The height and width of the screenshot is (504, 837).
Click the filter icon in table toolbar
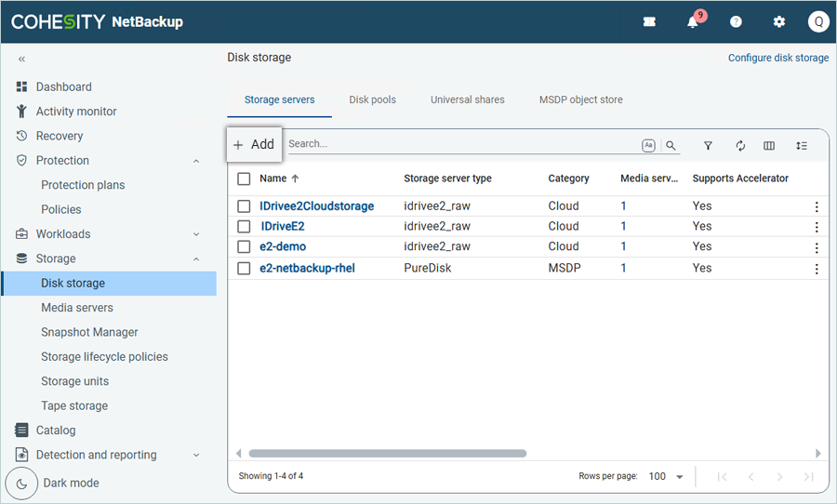[708, 146]
